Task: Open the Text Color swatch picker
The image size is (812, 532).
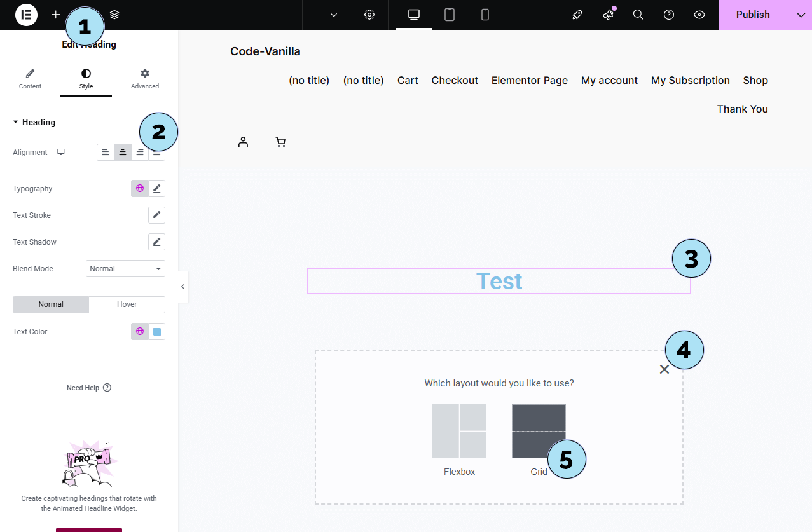Action: click(157, 332)
